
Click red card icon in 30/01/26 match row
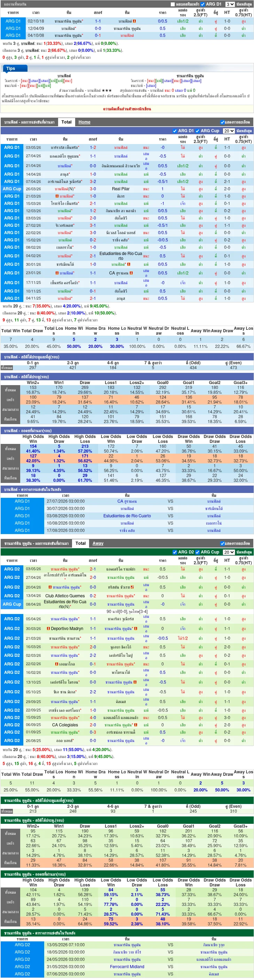[129, 264]
